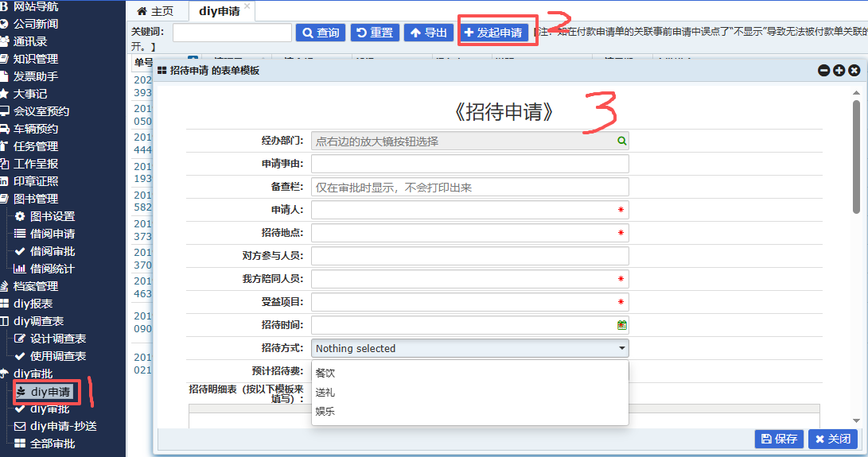Choose 娱乐 option in the dropdown list

pos(325,412)
